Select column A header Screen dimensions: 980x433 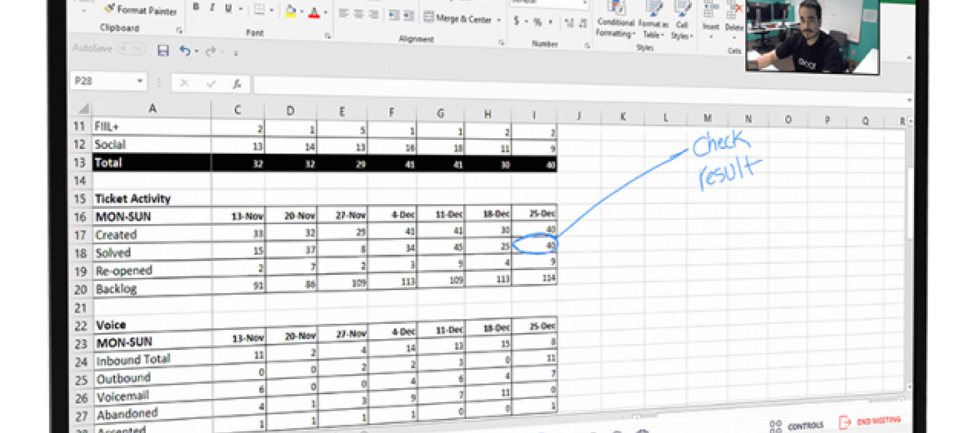point(152,108)
